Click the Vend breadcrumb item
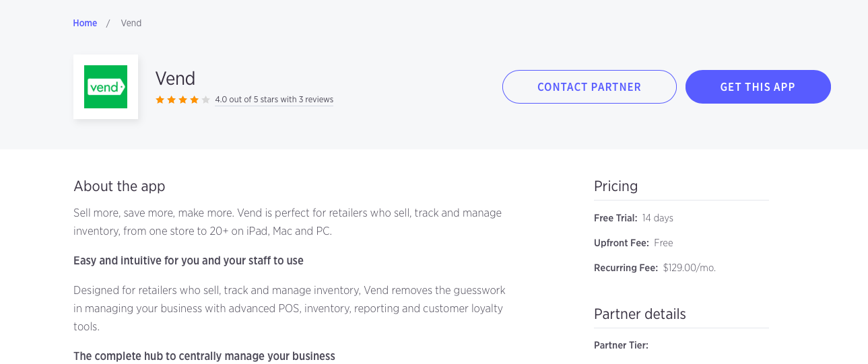868x364 pixels. (x=131, y=23)
